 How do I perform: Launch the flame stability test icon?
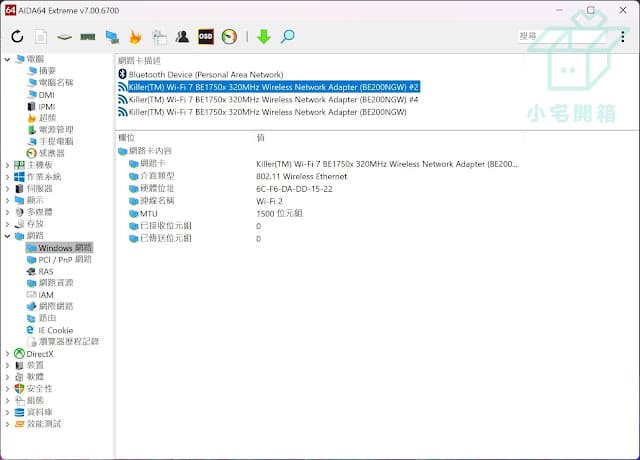(x=135, y=37)
